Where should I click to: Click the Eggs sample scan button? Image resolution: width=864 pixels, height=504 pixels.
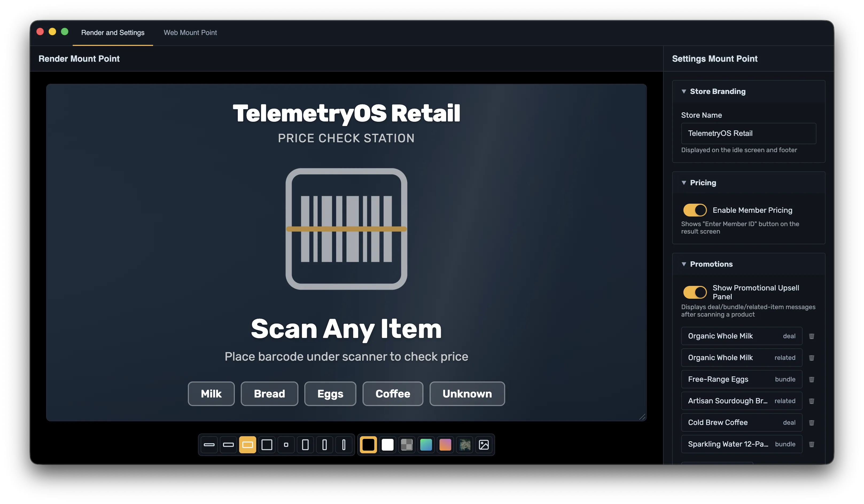point(330,394)
